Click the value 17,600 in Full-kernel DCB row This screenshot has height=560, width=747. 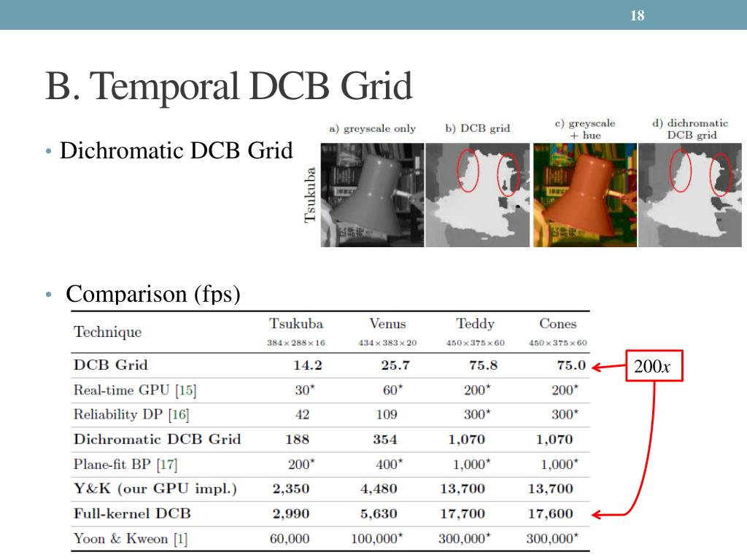pyautogui.click(x=550, y=514)
